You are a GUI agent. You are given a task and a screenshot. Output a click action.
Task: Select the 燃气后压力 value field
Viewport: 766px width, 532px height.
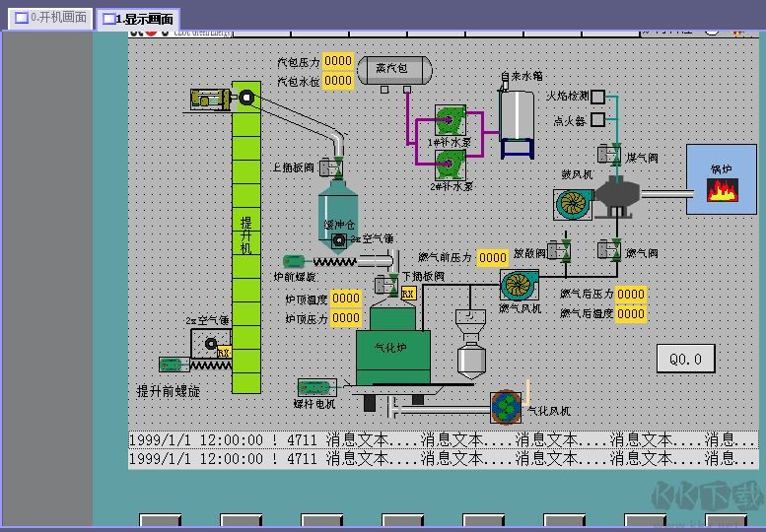[x=631, y=294]
